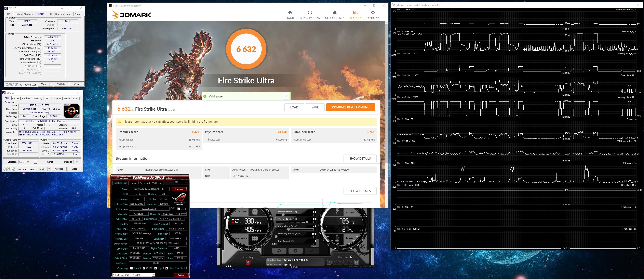
Task: Click COMPARE RESULT ONLINE in 3DMark
Action: tap(350, 107)
